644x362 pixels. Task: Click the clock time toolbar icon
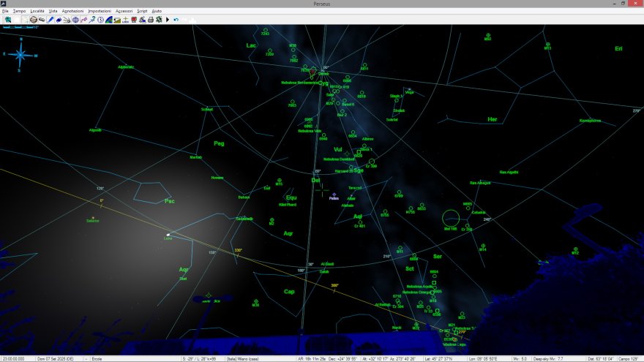pyautogui.click(x=100, y=19)
